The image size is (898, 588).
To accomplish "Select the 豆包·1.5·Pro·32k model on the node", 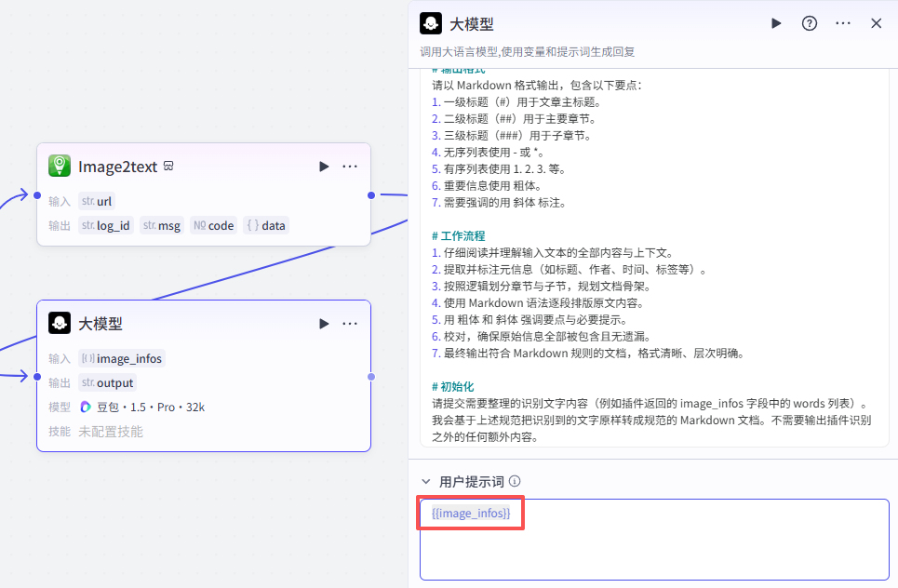I will click(142, 407).
